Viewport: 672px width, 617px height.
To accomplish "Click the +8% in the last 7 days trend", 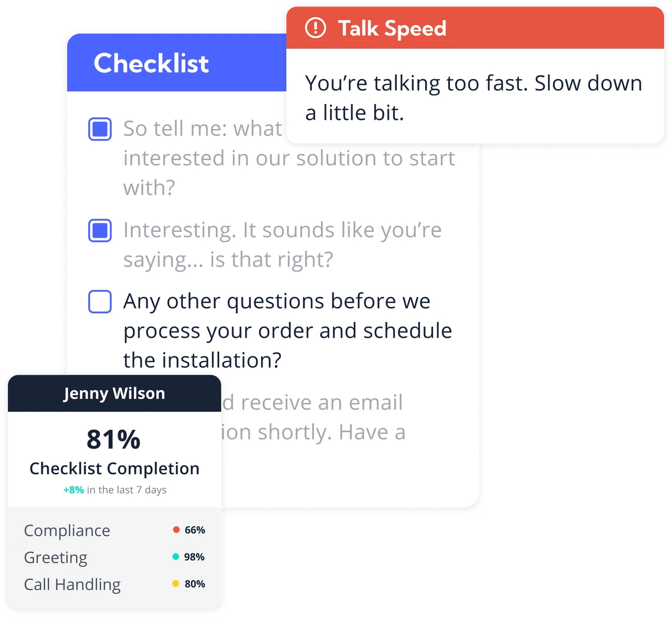I will coord(115,490).
